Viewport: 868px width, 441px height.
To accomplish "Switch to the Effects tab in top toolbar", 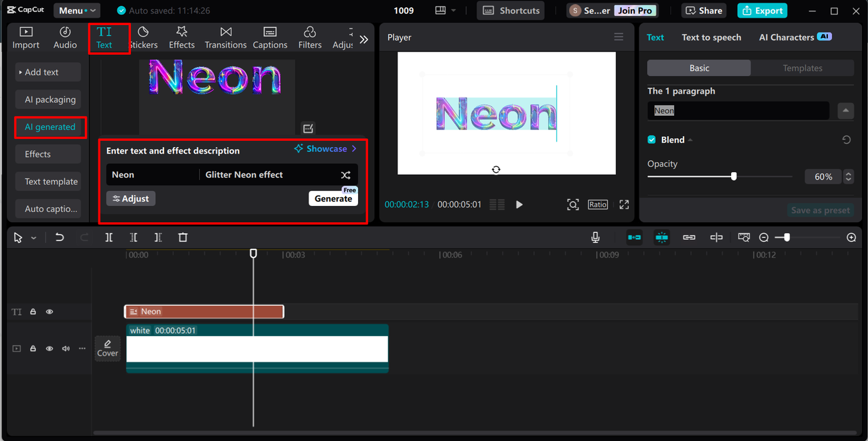I will tap(182, 38).
